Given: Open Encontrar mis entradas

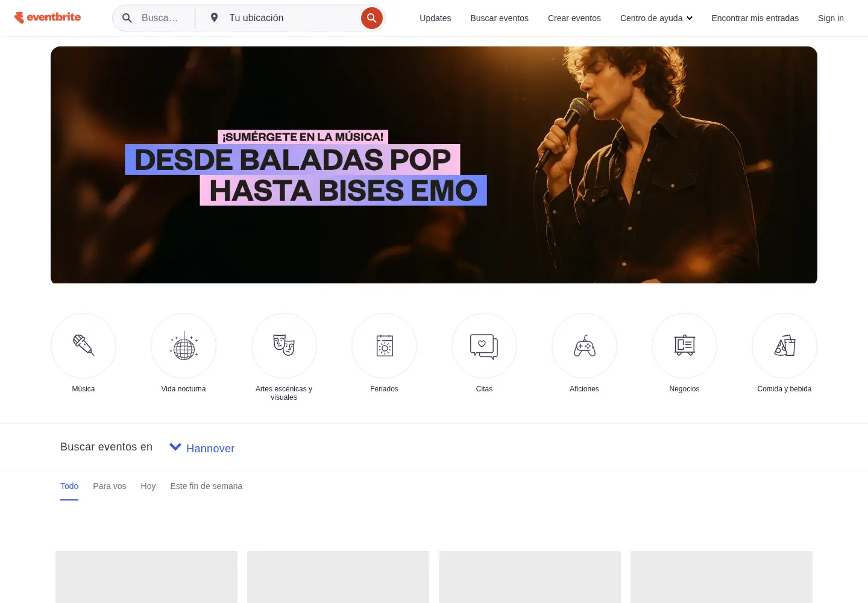Looking at the screenshot, I should click(x=755, y=18).
